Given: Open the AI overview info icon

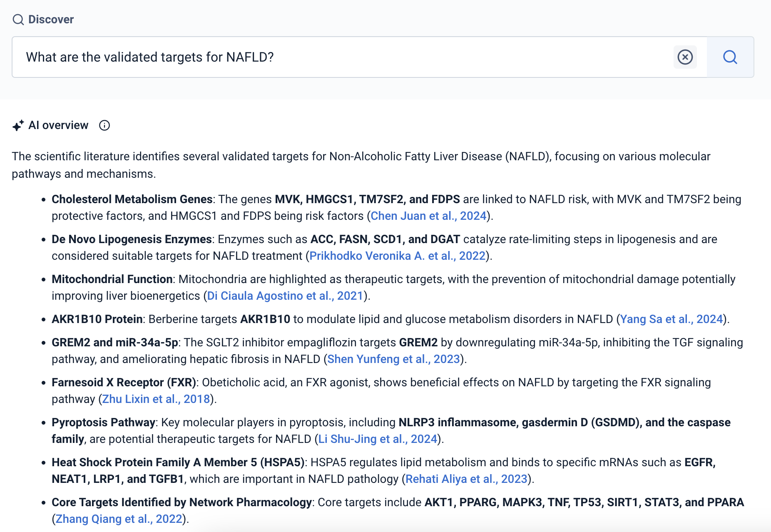Looking at the screenshot, I should click(104, 125).
